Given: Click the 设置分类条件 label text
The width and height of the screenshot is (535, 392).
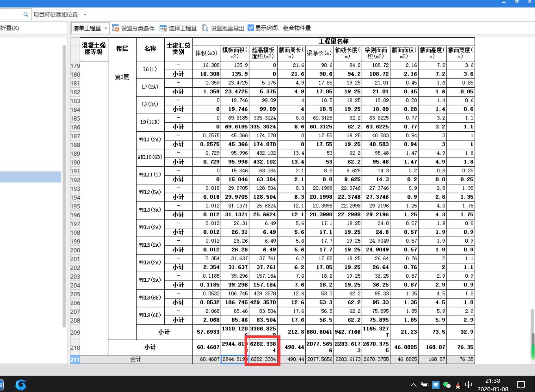Looking at the screenshot, I should (138, 28).
